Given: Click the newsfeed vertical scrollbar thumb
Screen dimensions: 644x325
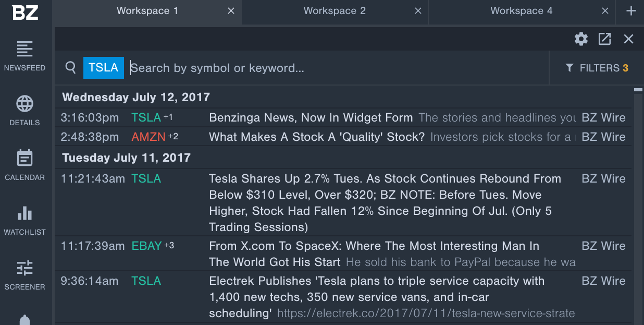Looking at the screenshot, I should [x=638, y=90].
